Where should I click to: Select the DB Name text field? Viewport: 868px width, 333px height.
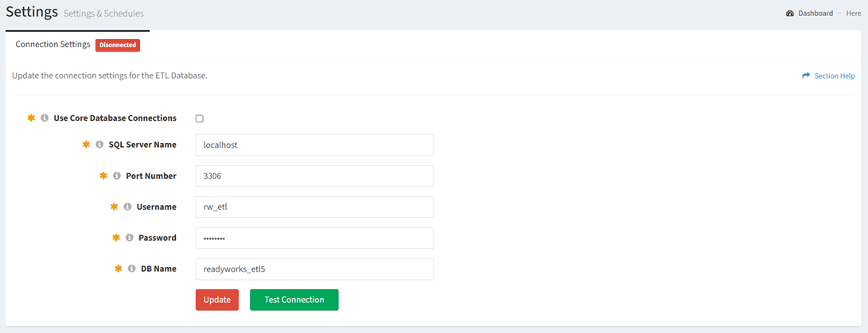(314, 269)
